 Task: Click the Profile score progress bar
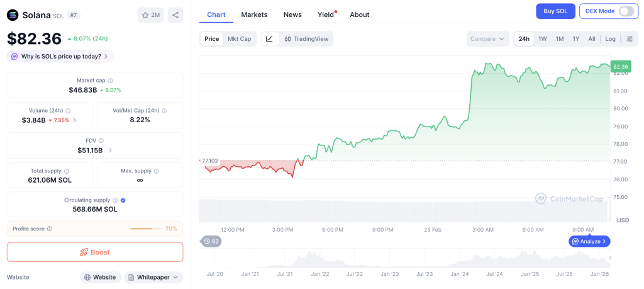(x=145, y=229)
